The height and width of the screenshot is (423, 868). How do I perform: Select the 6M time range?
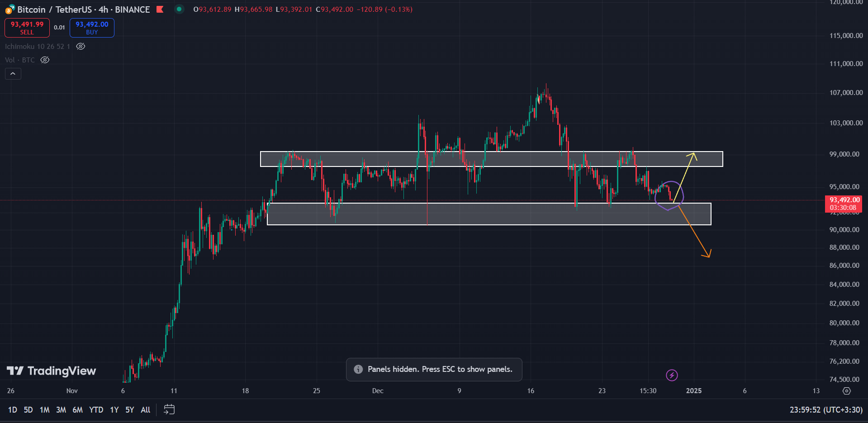[x=78, y=410]
